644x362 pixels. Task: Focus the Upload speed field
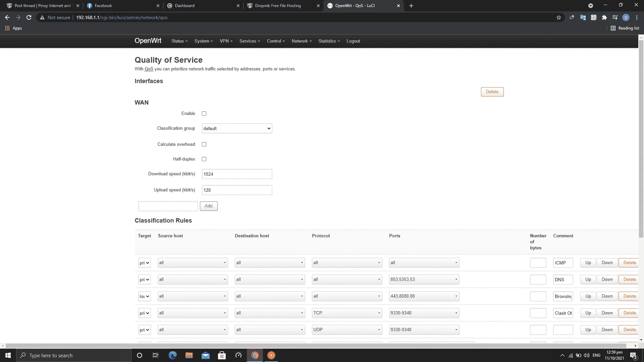coord(237,190)
